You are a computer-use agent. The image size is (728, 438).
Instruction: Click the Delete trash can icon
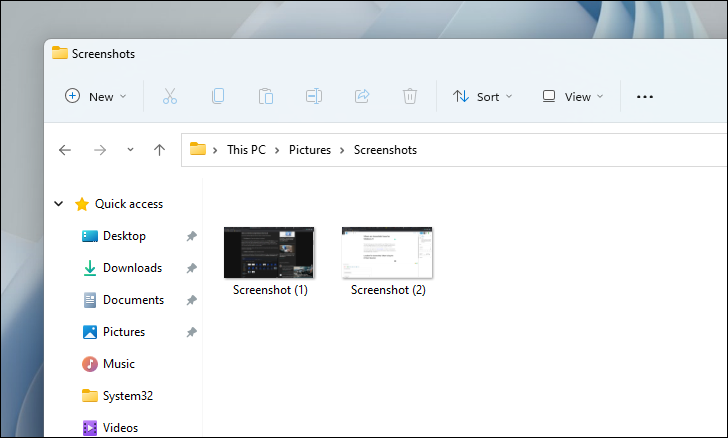point(410,96)
